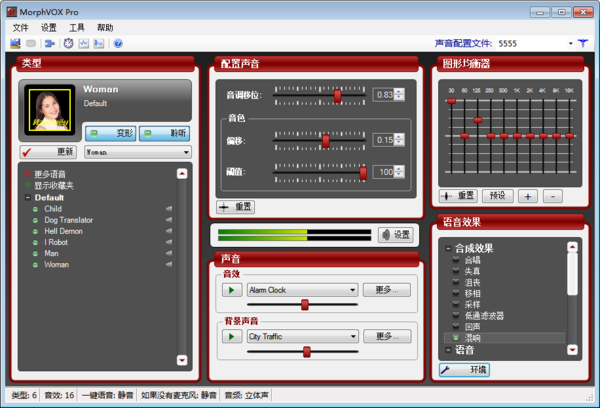Click the 125 Hz equalizer band handle
600x408 pixels.
click(x=478, y=120)
